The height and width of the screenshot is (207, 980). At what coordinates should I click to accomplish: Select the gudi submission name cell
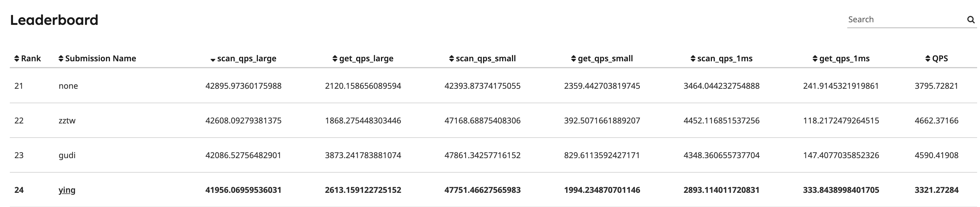(67, 155)
